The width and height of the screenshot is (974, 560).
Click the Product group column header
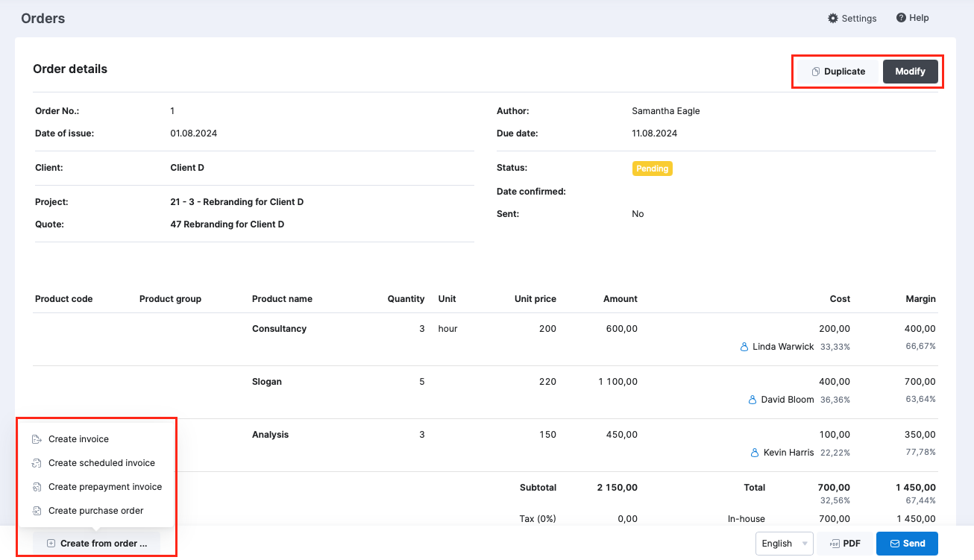pyautogui.click(x=170, y=299)
